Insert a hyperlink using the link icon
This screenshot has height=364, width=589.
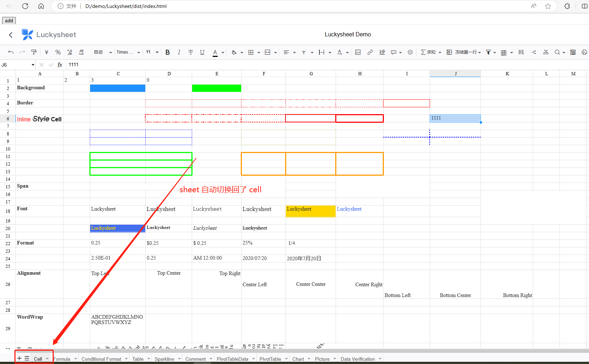(x=370, y=52)
